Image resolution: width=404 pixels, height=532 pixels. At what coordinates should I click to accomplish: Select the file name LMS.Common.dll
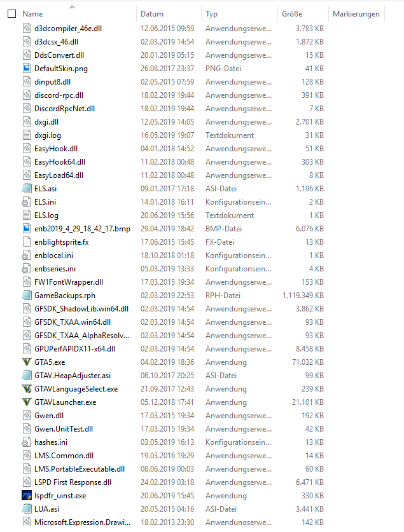pos(64,456)
